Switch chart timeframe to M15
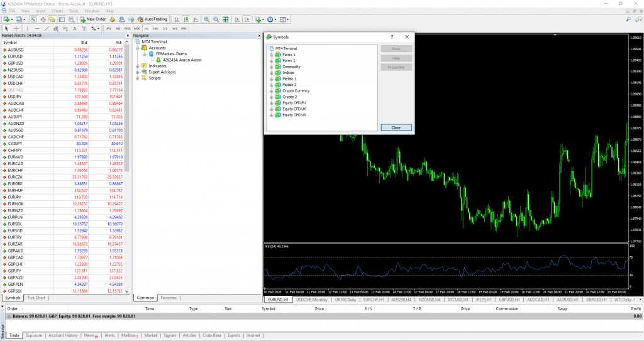This screenshot has height=341, width=644. click(128, 29)
